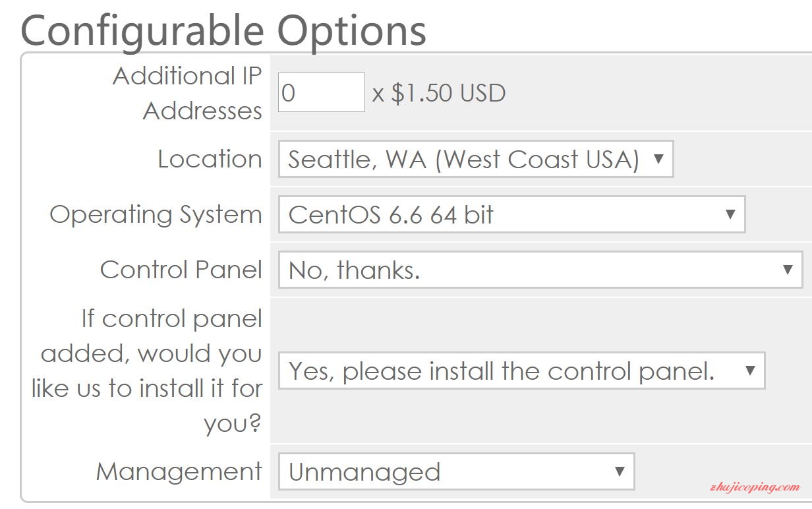Click the Additional IP Addresses quantity field

click(321, 92)
